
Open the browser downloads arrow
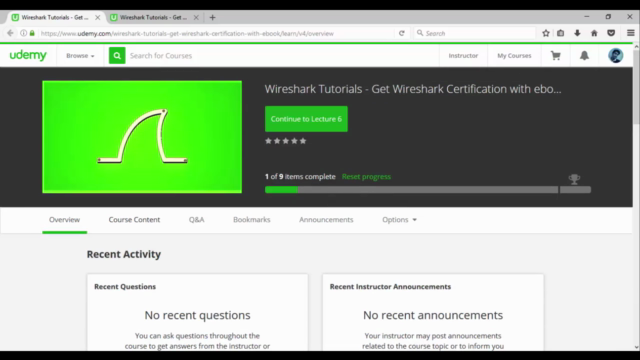[x=577, y=33]
